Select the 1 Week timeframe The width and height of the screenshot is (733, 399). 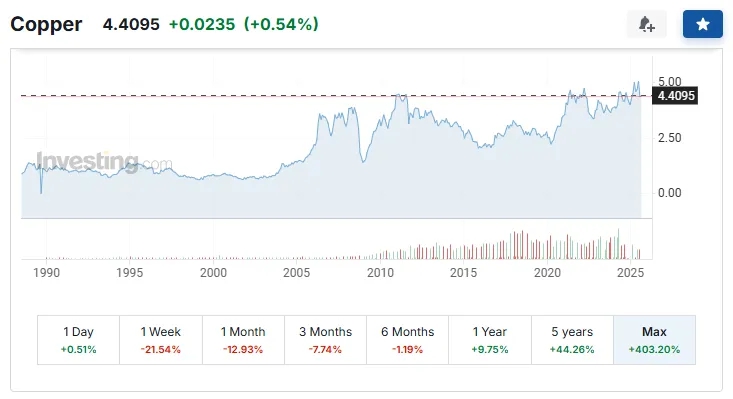tap(161, 340)
